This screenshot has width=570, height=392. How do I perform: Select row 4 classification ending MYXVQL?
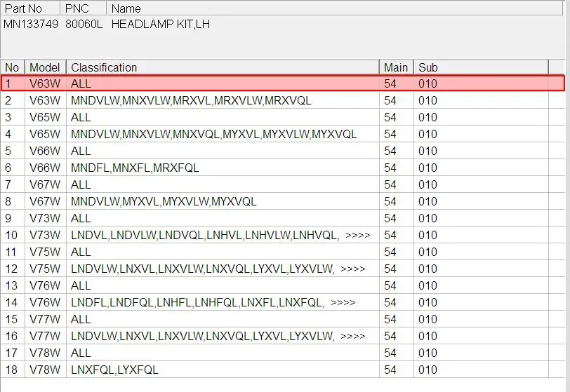(213, 135)
